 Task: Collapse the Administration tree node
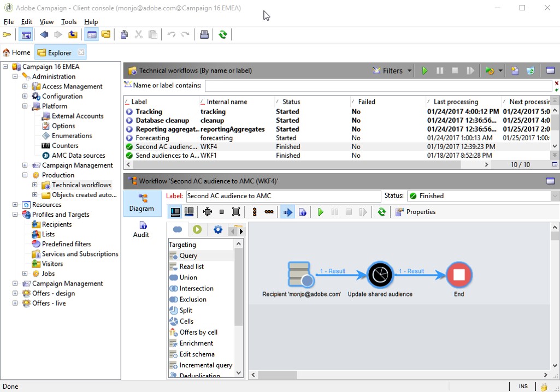coord(15,76)
